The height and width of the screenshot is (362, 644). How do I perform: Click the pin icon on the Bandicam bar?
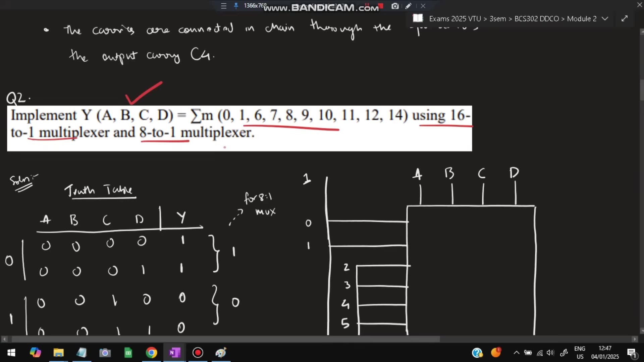236,6
